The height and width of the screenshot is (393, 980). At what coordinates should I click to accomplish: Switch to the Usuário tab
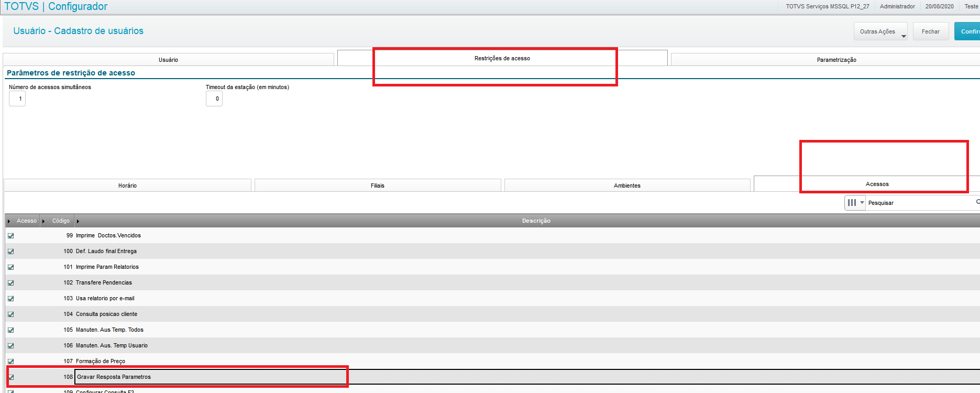click(x=168, y=60)
